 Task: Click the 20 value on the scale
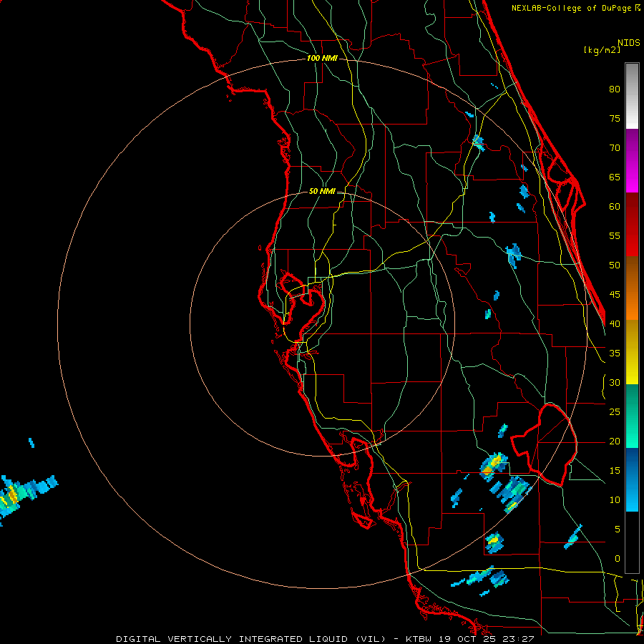615,441
